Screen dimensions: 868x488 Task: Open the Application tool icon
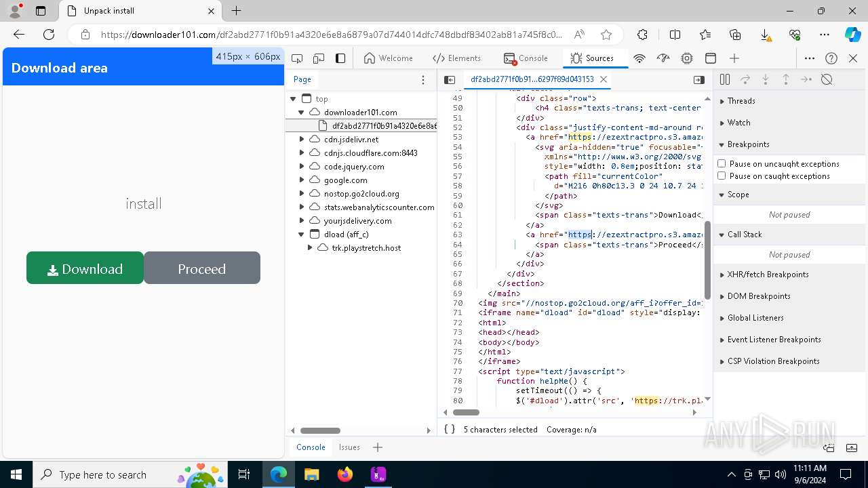coord(711,58)
